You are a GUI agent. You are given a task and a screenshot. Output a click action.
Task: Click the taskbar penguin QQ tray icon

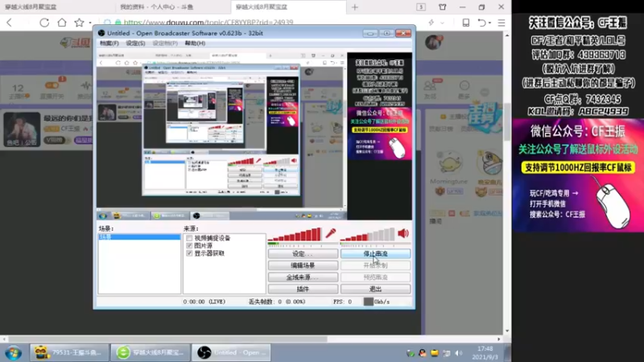(422, 353)
